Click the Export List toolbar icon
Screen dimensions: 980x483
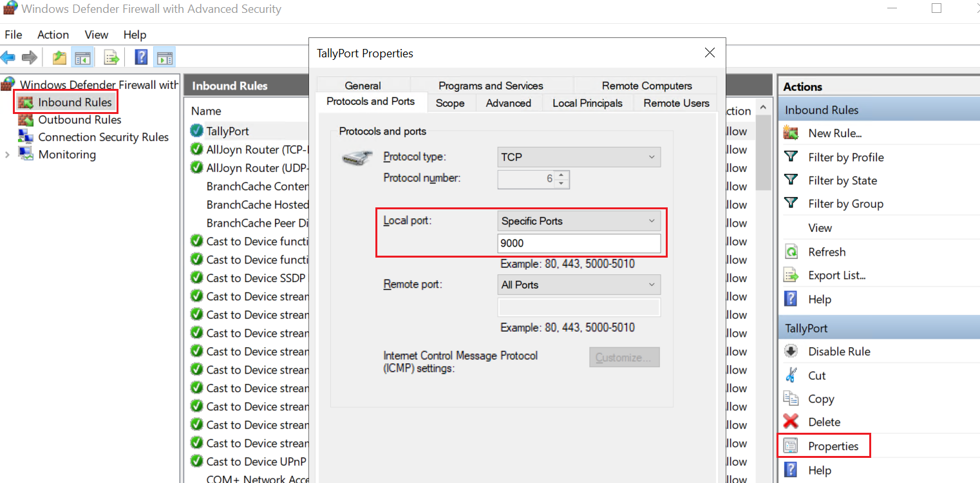point(112,58)
